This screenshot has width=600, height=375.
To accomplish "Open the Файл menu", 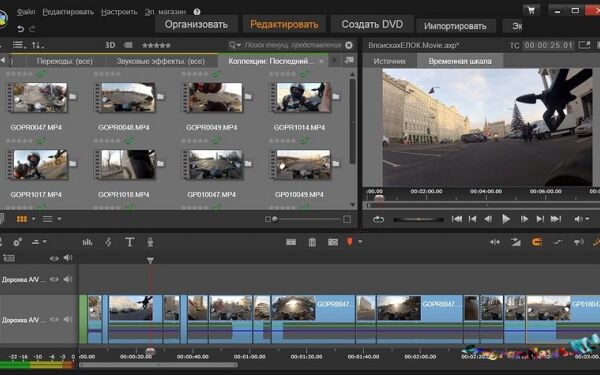I will [26, 12].
